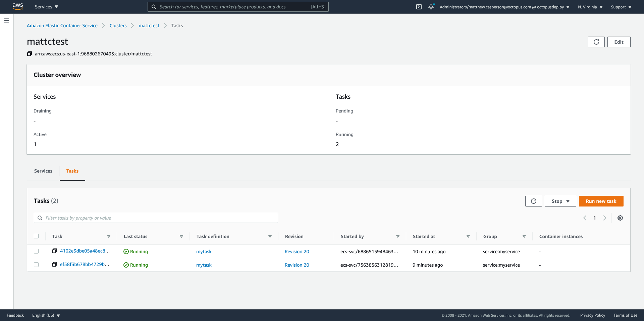Go to AWS console home logo
Viewport: 644px width, 321px height.
[17, 7]
